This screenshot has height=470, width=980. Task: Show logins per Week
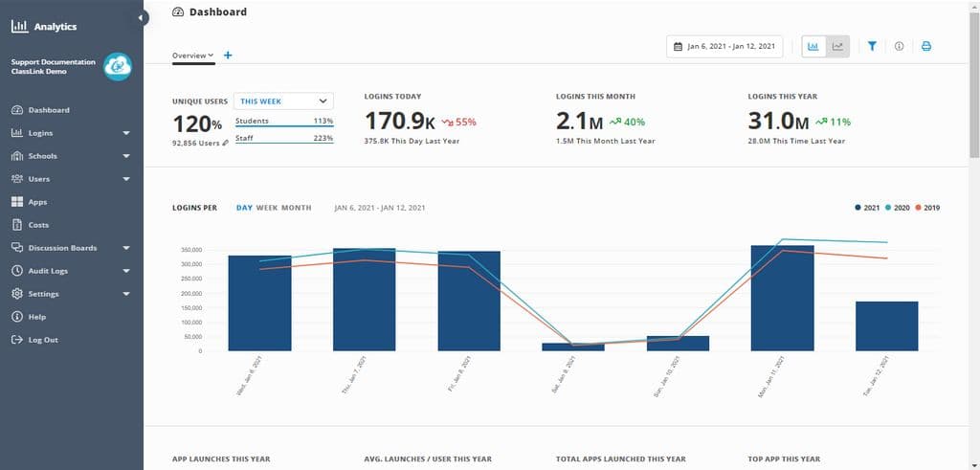[266, 207]
